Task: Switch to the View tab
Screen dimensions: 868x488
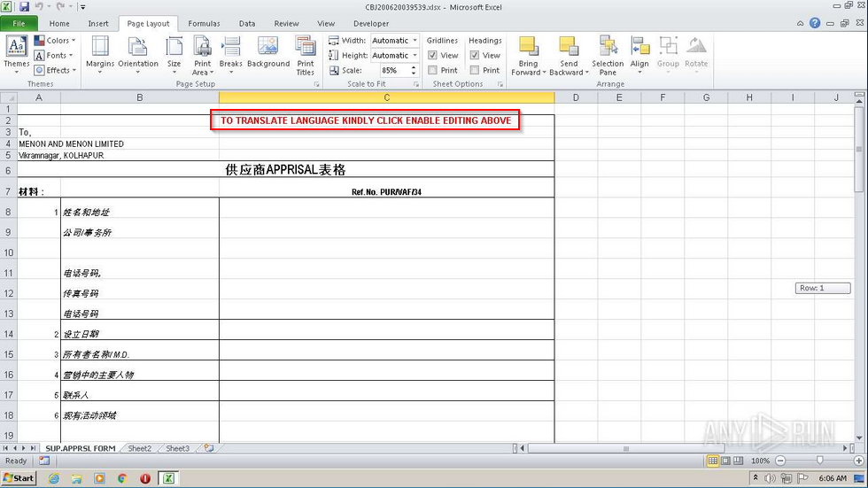Action: (x=326, y=24)
